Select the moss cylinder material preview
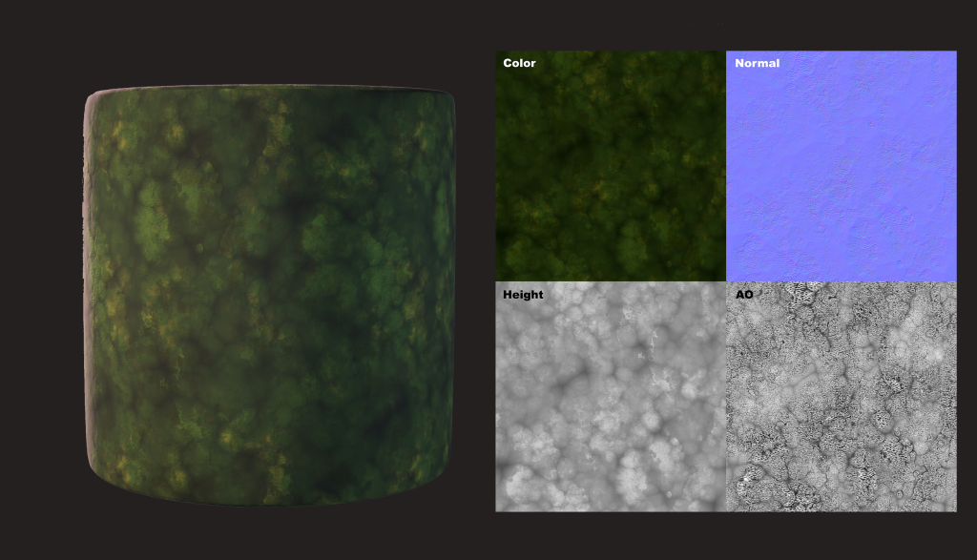This screenshot has height=560, width=977. (269, 296)
